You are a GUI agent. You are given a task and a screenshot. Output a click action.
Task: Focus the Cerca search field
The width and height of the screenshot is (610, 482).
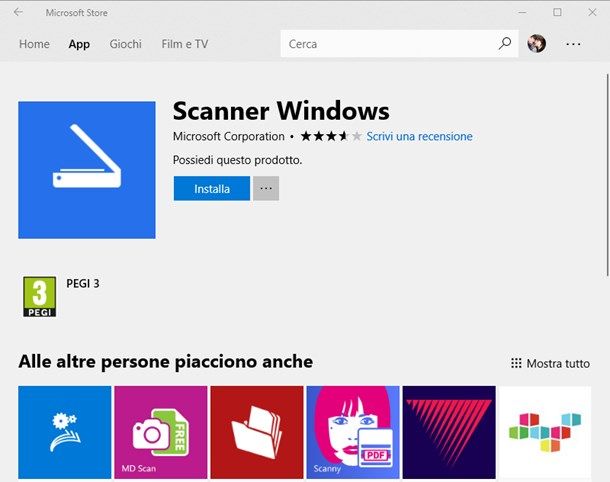[400, 44]
